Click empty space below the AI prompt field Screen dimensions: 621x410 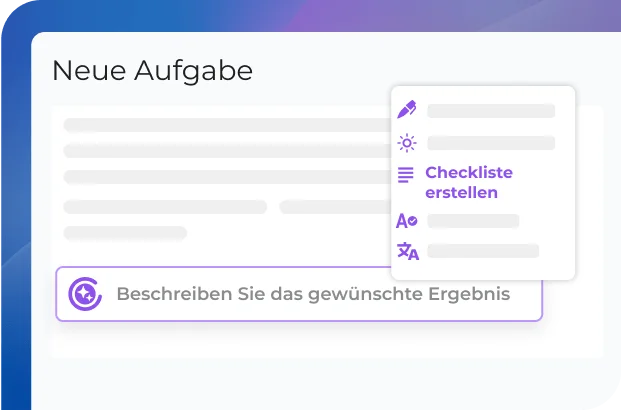(300, 340)
